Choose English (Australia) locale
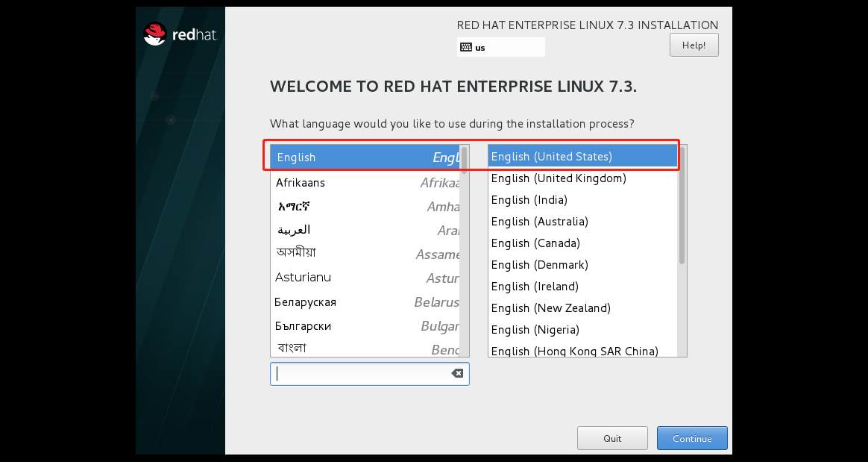 tap(583, 221)
